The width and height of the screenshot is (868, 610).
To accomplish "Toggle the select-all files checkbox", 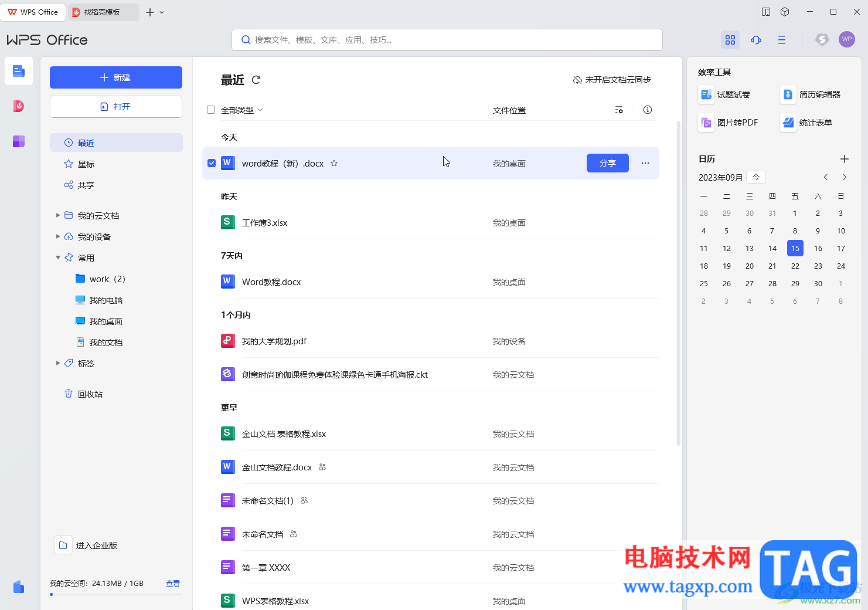I will pyautogui.click(x=211, y=110).
